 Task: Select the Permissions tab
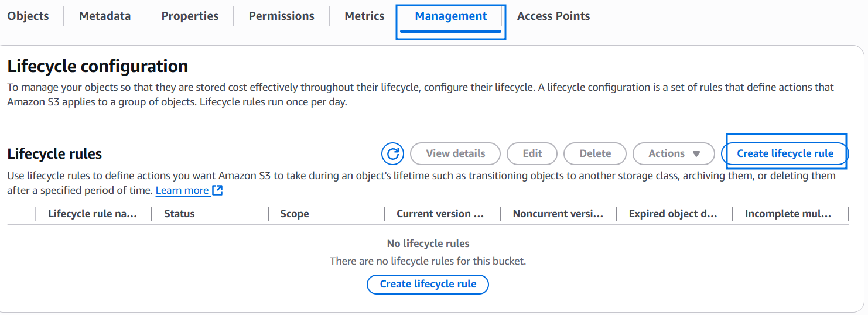tap(281, 16)
